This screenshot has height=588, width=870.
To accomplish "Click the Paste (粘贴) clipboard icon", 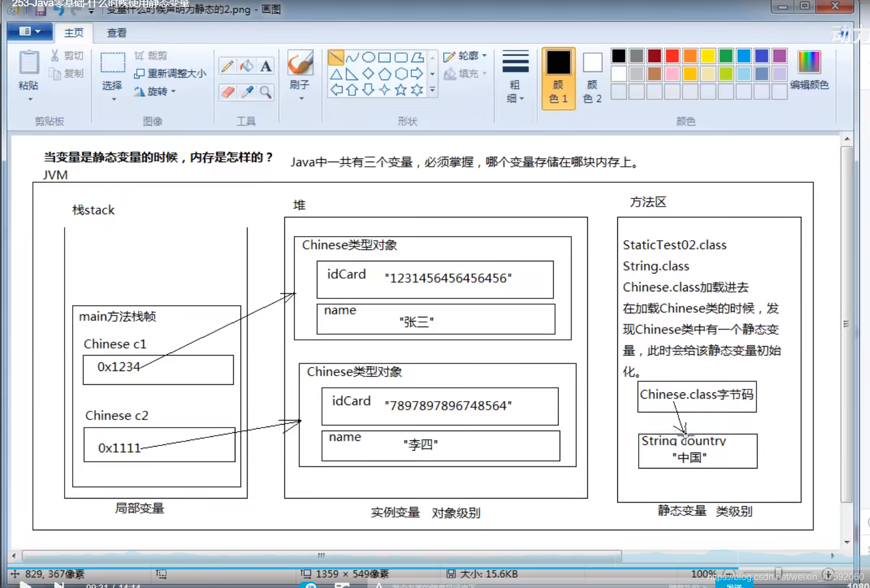I will pyautogui.click(x=28, y=63).
